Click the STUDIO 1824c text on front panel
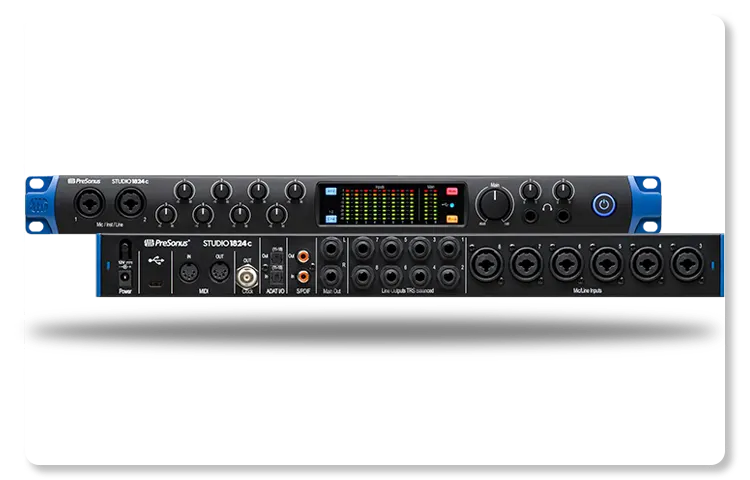 pos(130,182)
